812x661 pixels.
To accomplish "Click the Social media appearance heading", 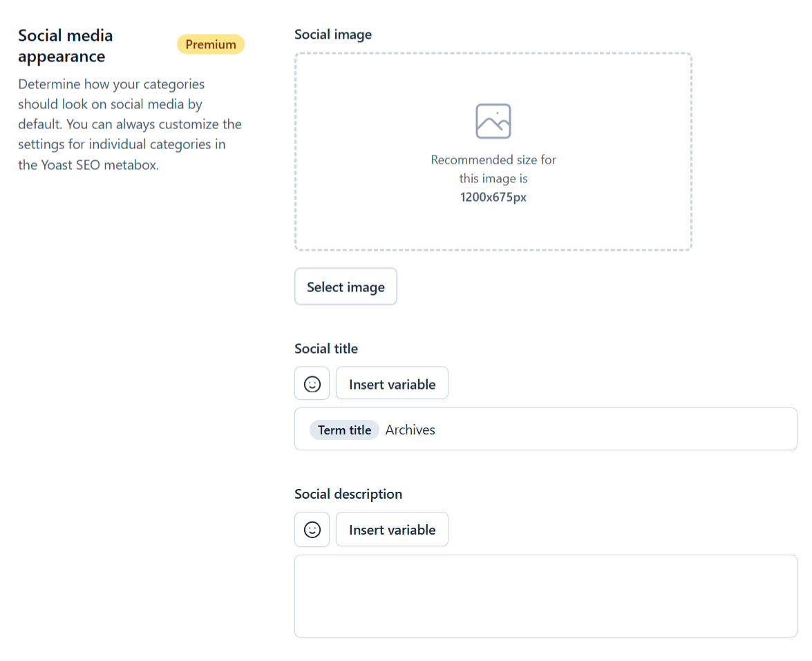I will [66, 46].
